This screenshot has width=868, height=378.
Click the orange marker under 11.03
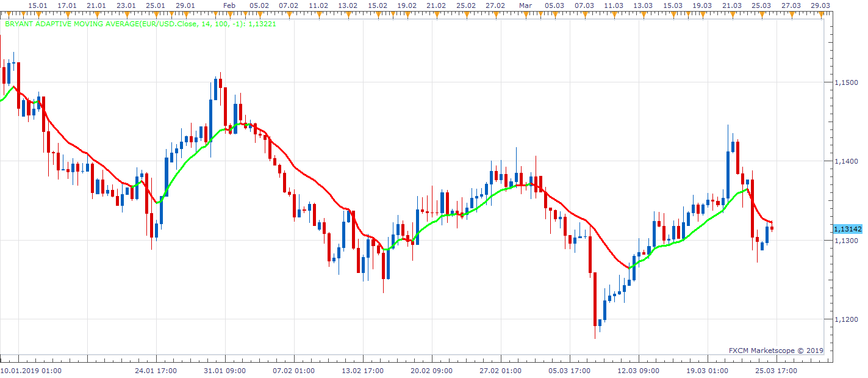(614, 14)
